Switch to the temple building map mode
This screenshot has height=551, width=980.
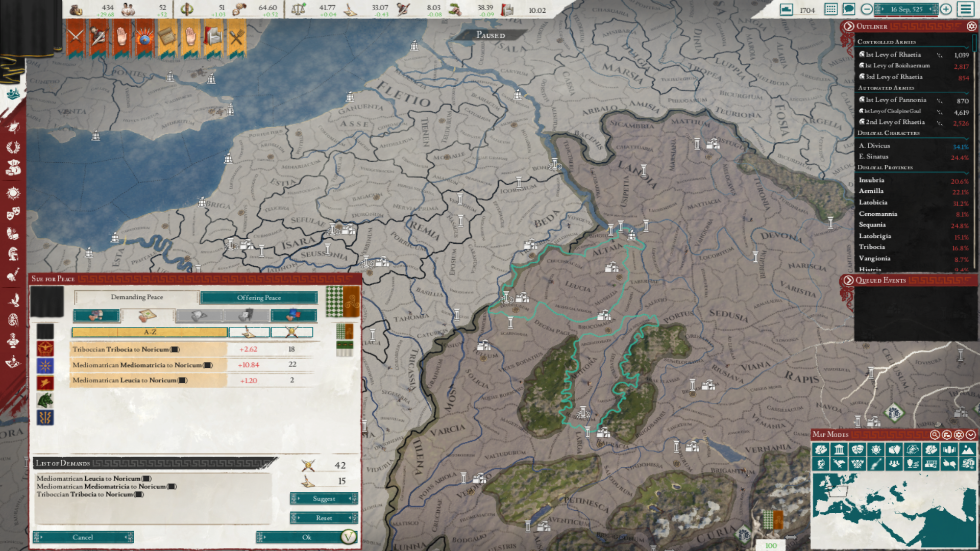point(839,449)
